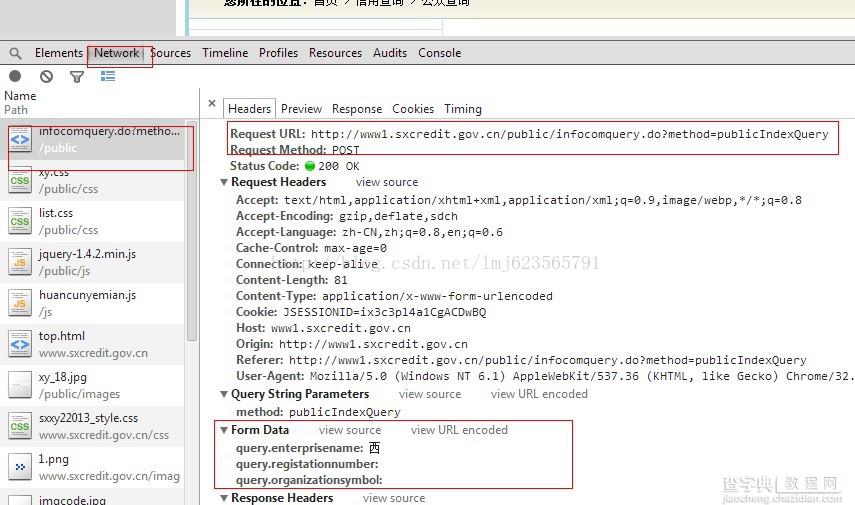Clear the network log
This screenshot has height=505, width=855.
pos(46,76)
